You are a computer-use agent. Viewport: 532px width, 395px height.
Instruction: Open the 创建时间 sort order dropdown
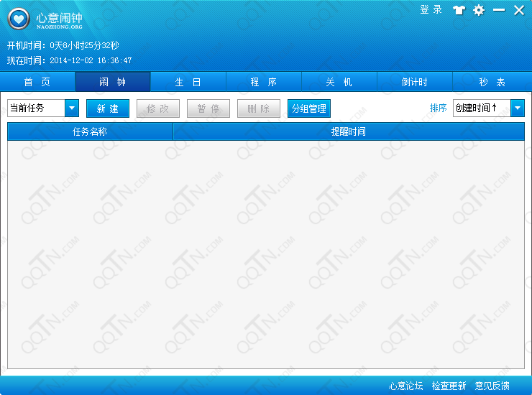click(x=518, y=108)
